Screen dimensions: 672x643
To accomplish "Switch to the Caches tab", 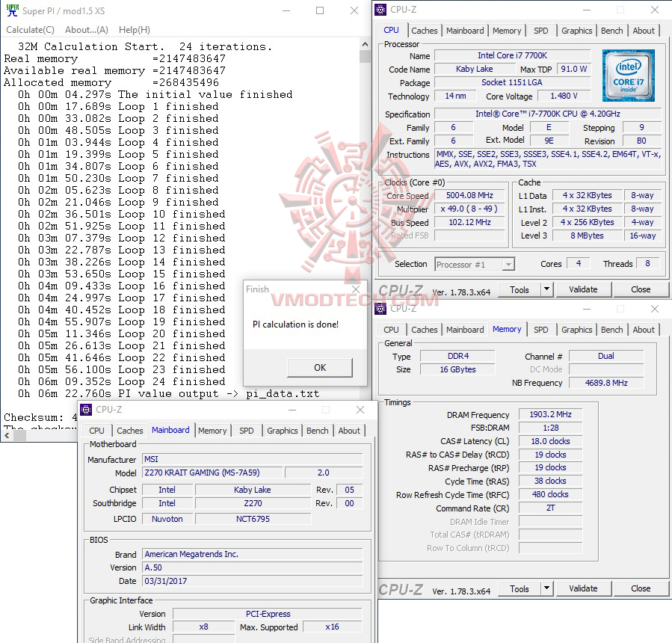I will tap(425, 30).
